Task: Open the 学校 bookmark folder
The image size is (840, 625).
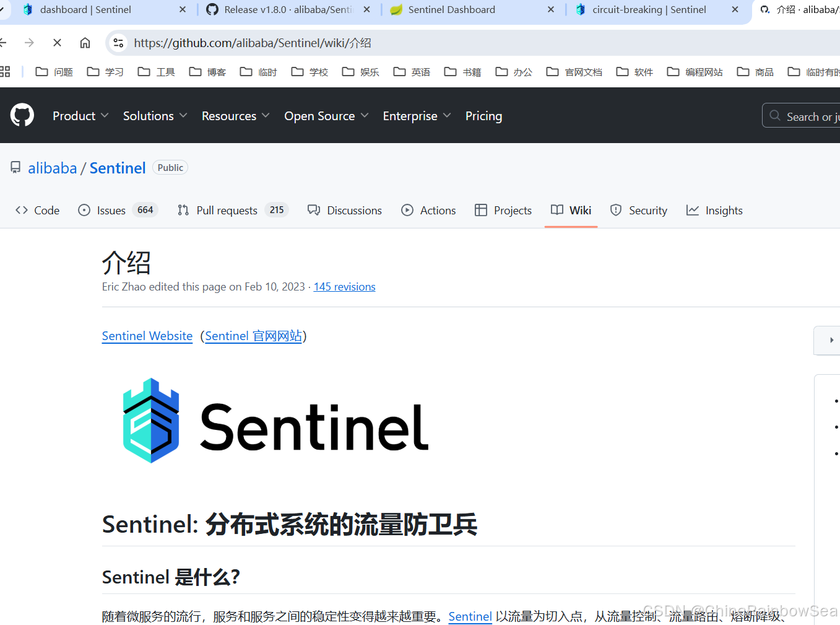Action: (310, 72)
